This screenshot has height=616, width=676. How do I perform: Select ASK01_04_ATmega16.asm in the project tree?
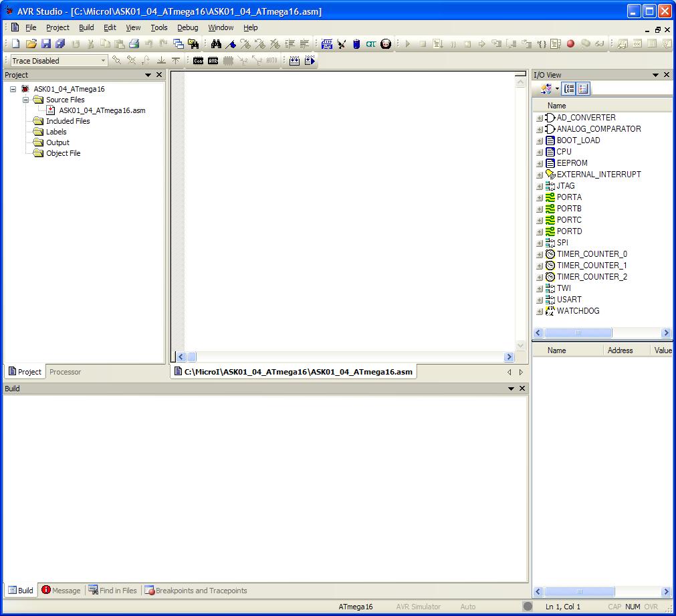(102, 110)
